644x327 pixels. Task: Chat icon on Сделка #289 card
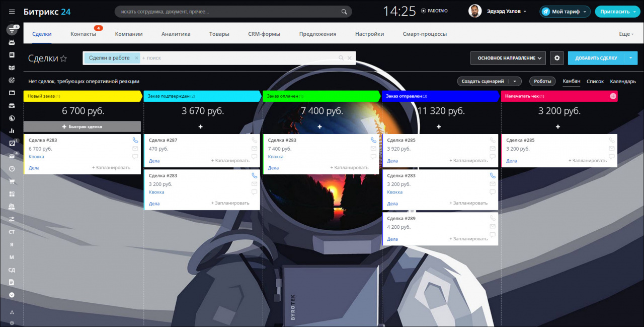493,235
